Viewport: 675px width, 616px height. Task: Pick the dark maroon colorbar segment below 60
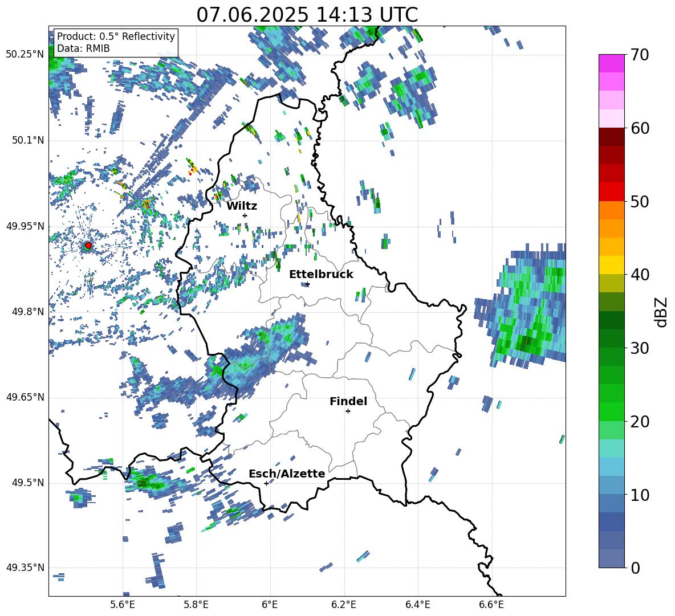coord(611,137)
